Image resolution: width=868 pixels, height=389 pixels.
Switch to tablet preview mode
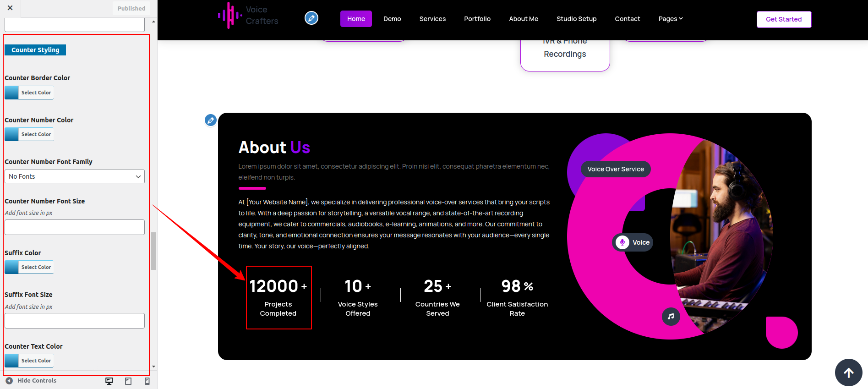(x=128, y=381)
